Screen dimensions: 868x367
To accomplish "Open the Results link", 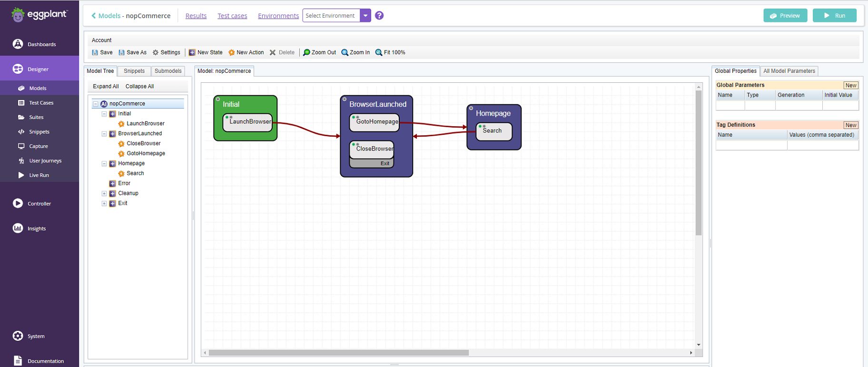I will [x=196, y=16].
